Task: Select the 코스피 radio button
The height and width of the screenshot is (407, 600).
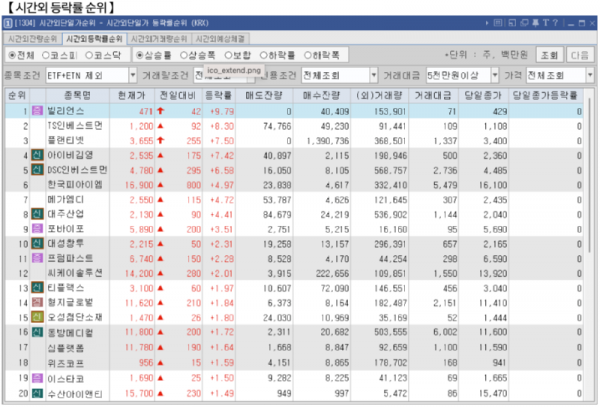Action: [46, 55]
